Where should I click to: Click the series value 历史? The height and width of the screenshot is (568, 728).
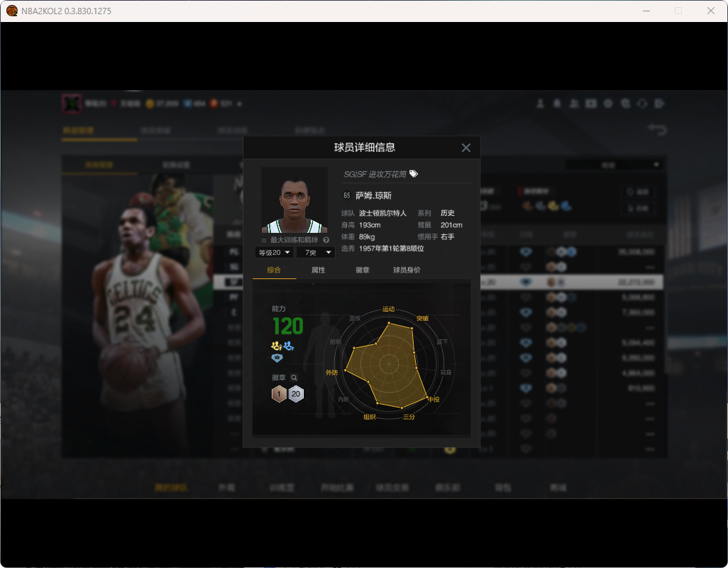tap(448, 213)
